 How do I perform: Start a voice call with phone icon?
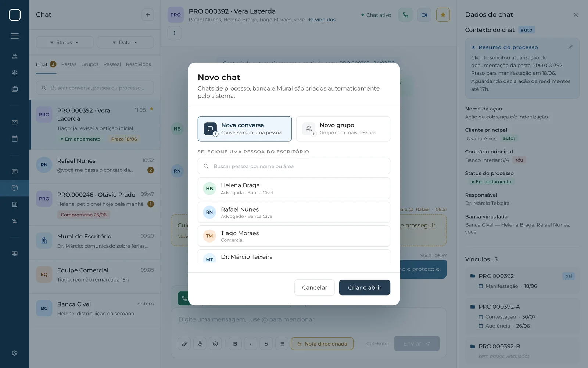point(405,15)
